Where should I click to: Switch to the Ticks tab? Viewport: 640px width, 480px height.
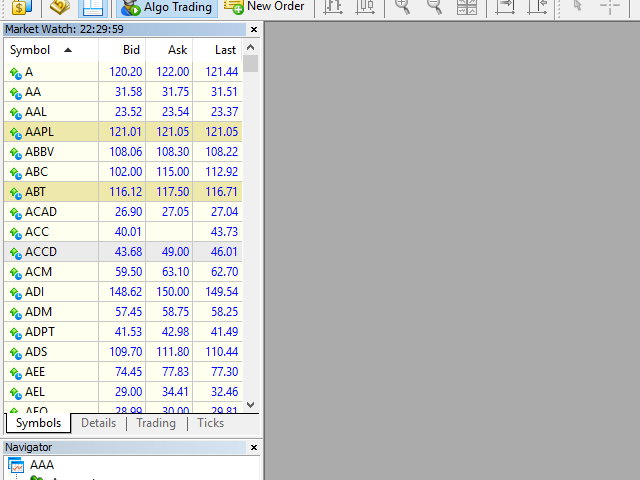pyautogui.click(x=210, y=423)
